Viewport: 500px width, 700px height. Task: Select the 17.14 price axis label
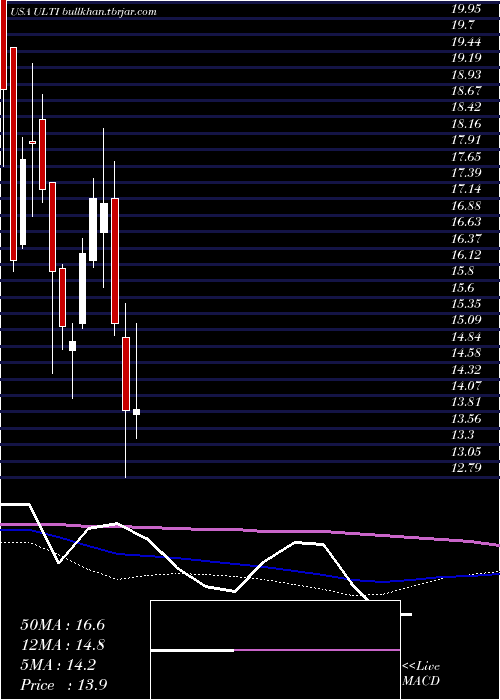[466, 190]
